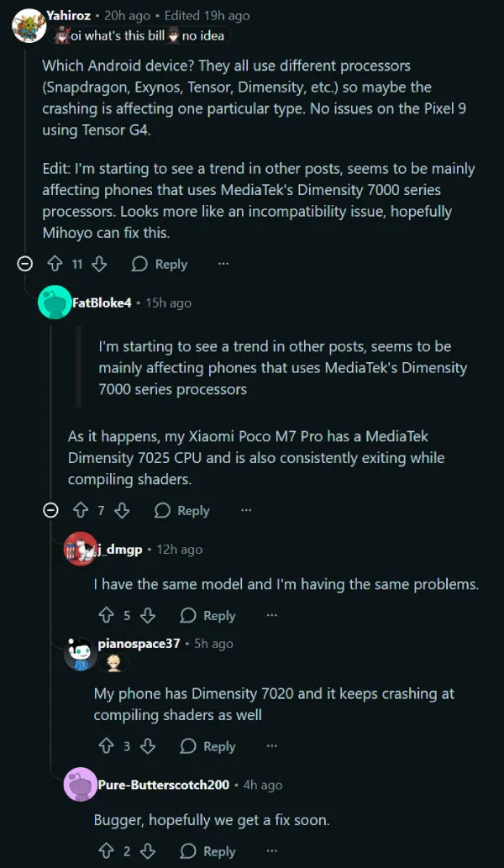Open more options on Yahiroz's comment
The width and height of the screenshot is (504, 868).
(x=223, y=264)
